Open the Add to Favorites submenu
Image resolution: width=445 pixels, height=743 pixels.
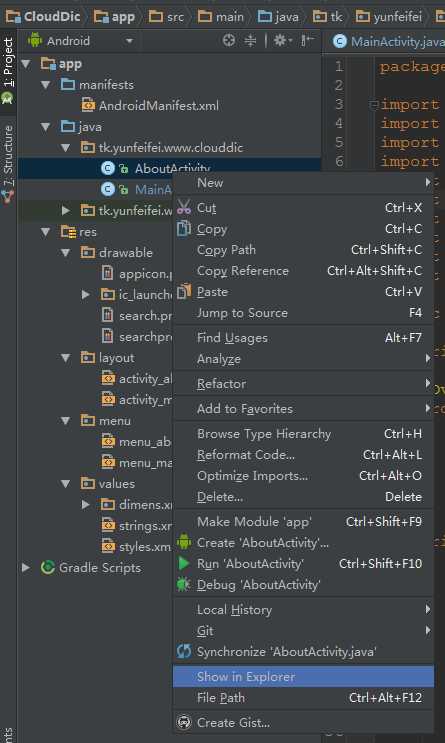click(x=303, y=409)
